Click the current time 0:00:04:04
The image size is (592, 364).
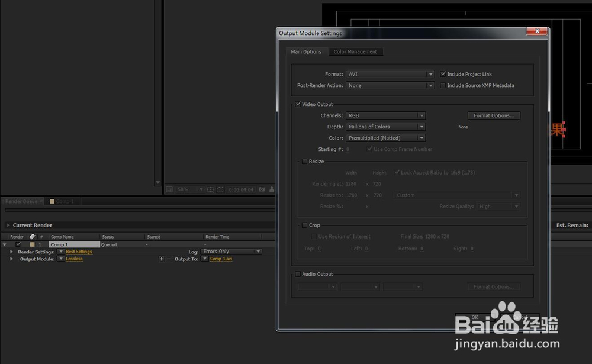coord(241,189)
